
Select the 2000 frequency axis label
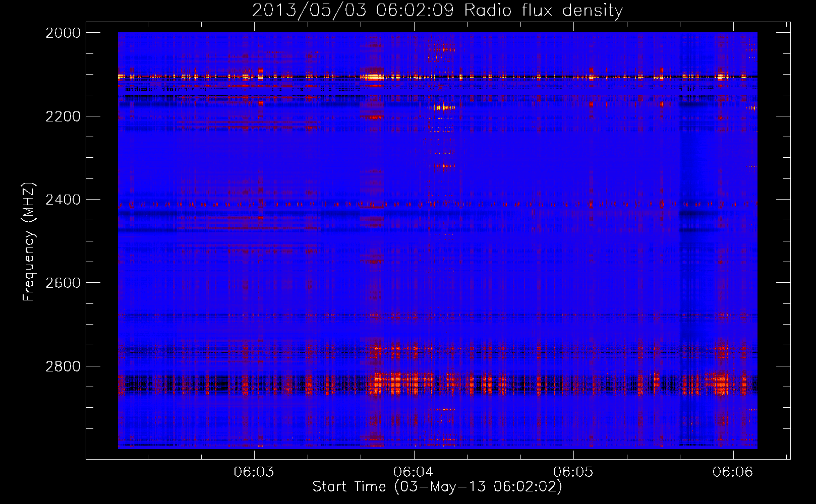(63, 33)
